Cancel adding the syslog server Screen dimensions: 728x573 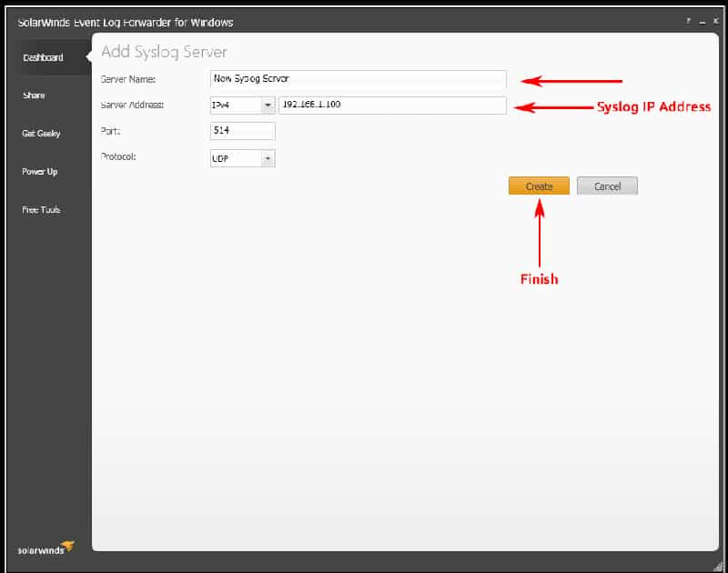click(607, 185)
